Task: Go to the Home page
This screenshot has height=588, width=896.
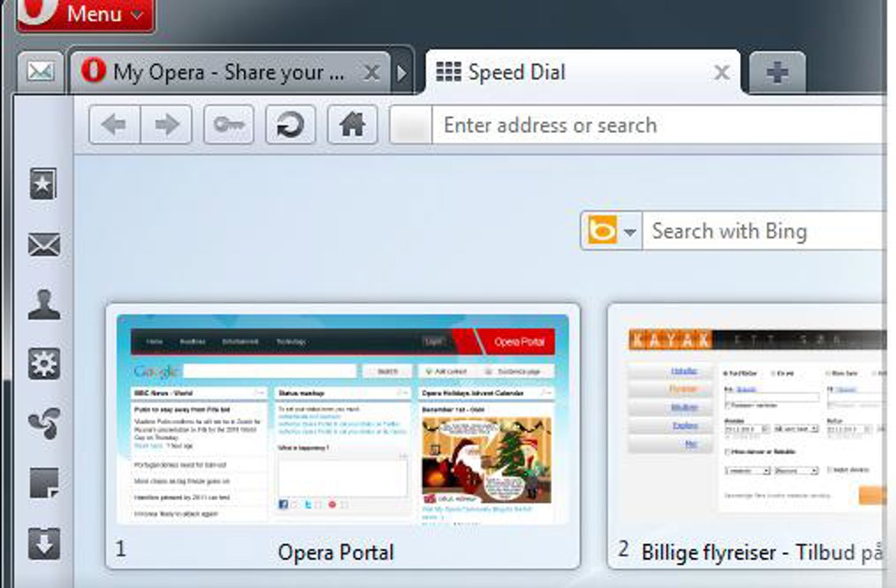Action: click(352, 125)
